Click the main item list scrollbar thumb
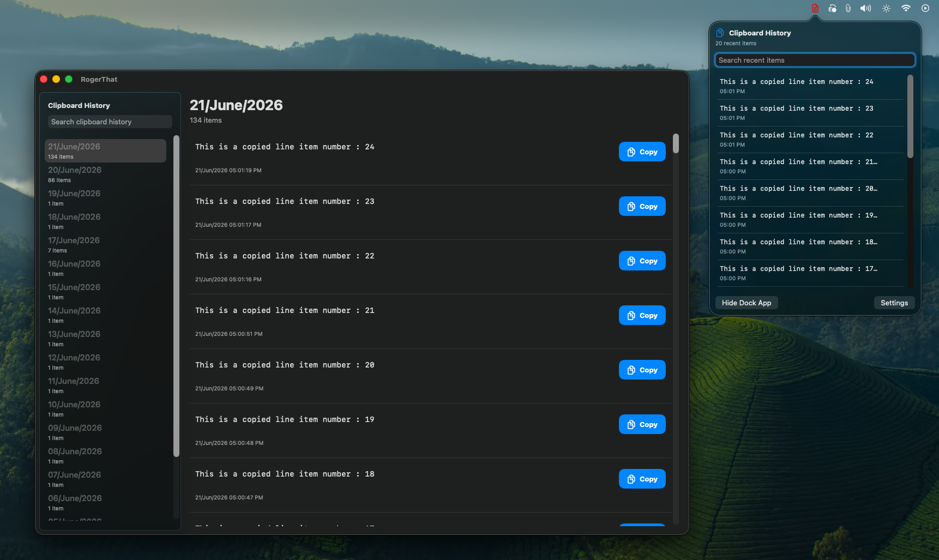 click(x=676, y=143)
